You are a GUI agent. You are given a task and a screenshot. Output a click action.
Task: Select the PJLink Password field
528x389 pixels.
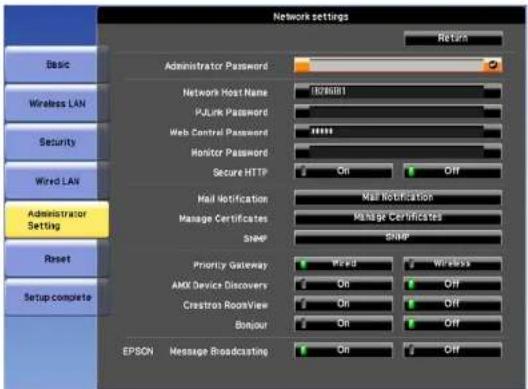[x=398, y=112]
